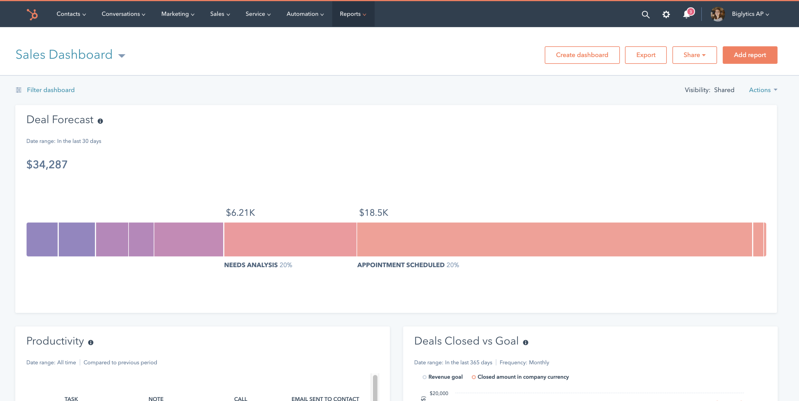Open the Share dropdown button
The width and height of the screenshot is (799, 401).
click(694, 55)
